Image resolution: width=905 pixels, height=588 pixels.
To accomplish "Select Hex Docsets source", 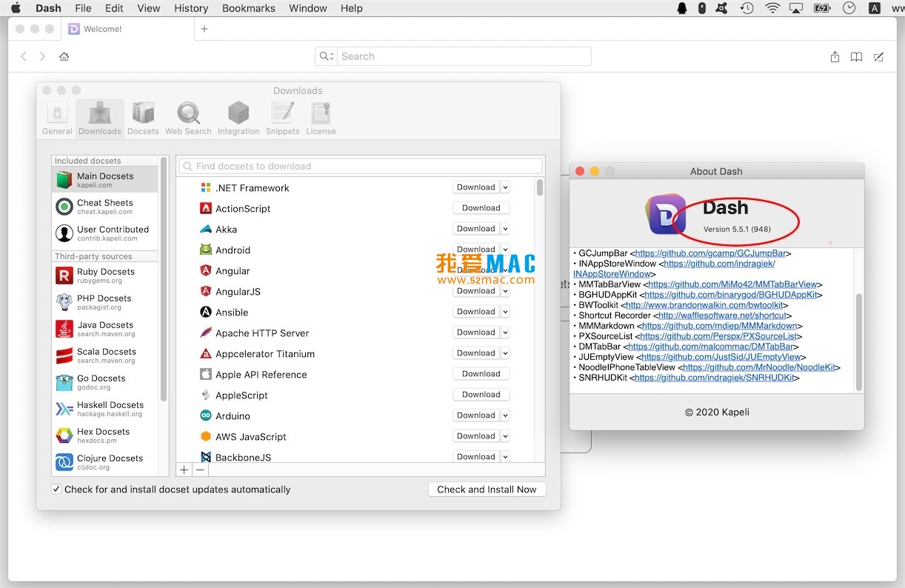I will (104, 435).
